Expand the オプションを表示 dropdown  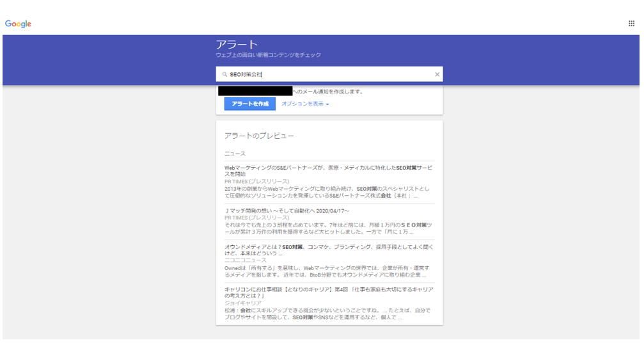305,104
